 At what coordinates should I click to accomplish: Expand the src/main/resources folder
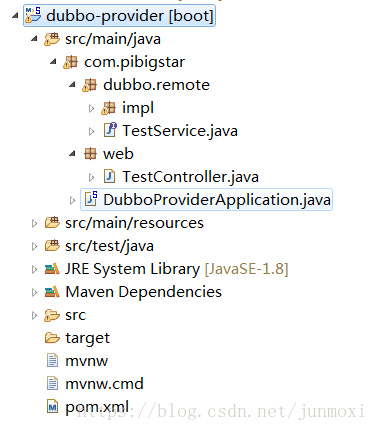(34, 223)
